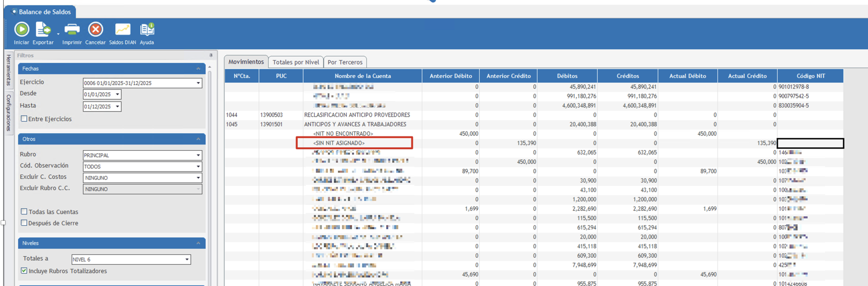
Task: Enable the Todas las Cuentas checkbox
Action: tap(24, 212)
